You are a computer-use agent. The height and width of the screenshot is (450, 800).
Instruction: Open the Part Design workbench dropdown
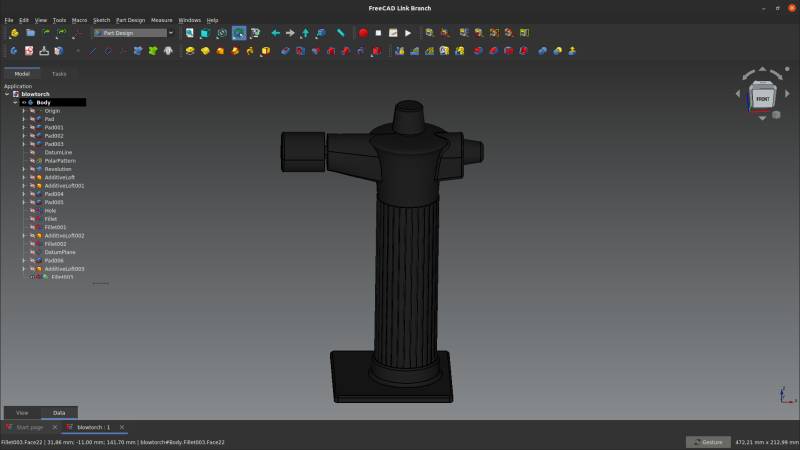pos(134,33)
